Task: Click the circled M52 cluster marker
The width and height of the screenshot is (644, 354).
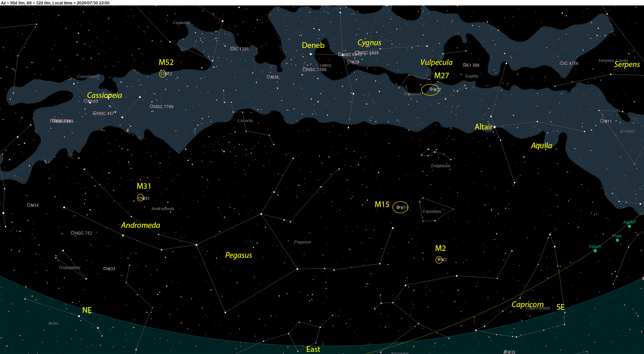Action: pos(163,73)
